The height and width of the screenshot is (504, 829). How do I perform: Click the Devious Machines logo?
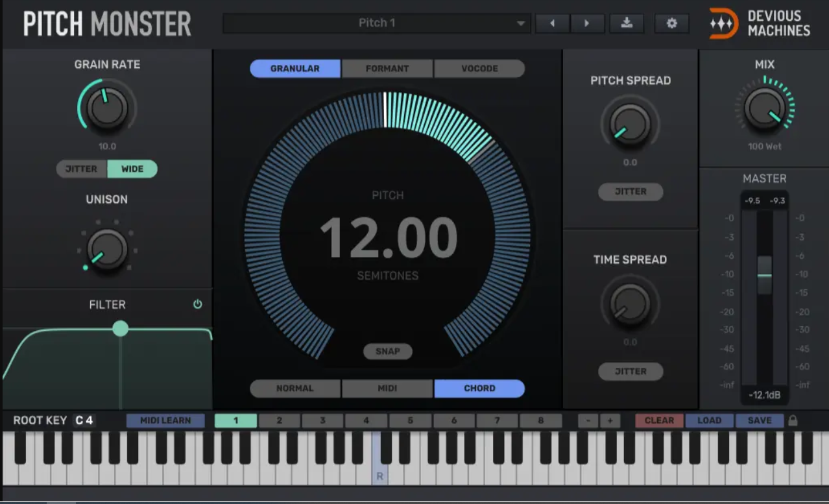(x=760, y=23)
